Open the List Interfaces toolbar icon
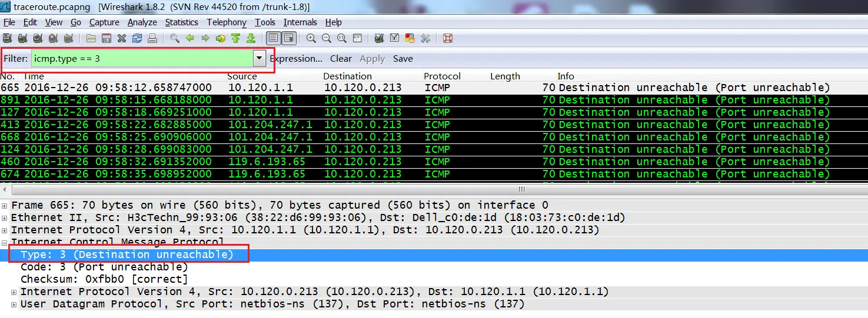This screenshot has width=868, height=318. click(x=7, y=38)
